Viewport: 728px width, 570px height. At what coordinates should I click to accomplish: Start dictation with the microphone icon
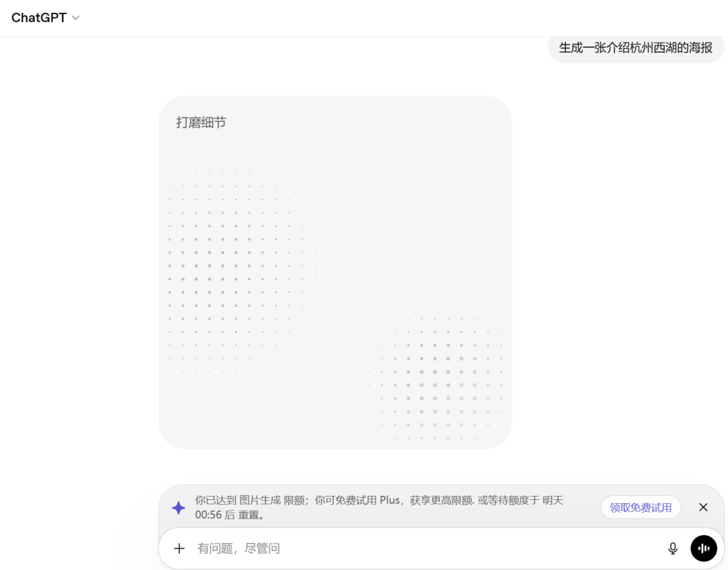pyautogui.click(x=673, y=548)
